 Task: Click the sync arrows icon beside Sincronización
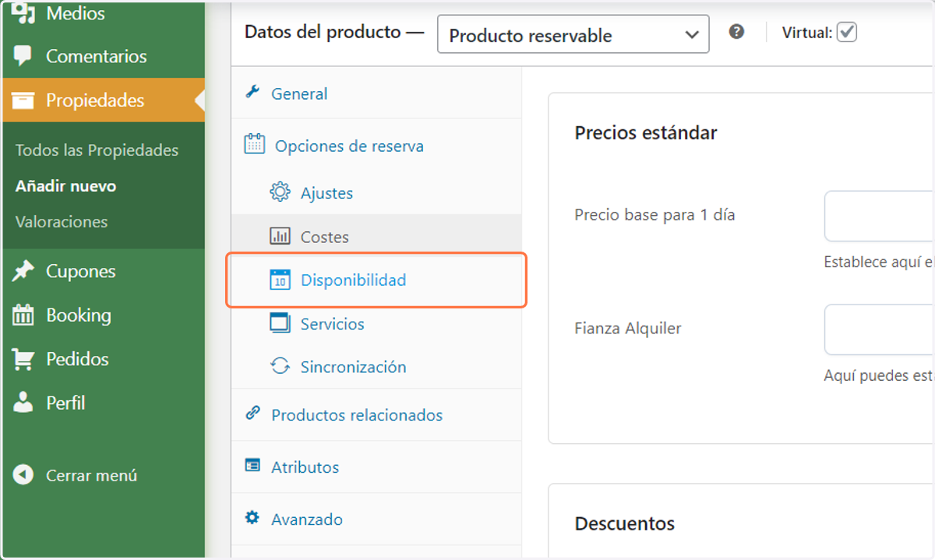[280, 367]
